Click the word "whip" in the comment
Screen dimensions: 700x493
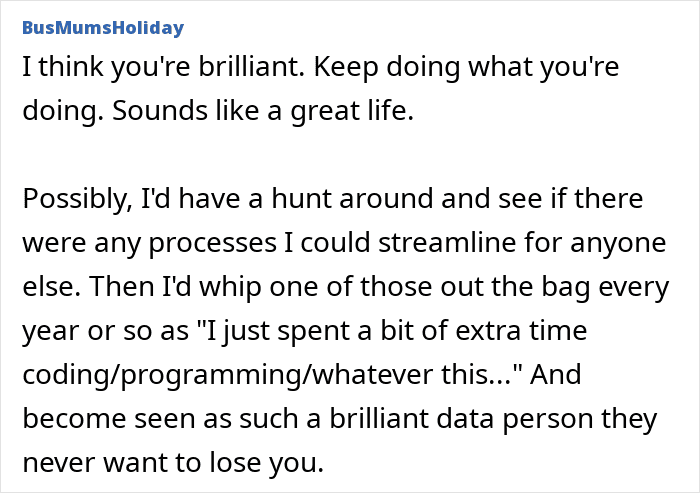coord(230,288)
